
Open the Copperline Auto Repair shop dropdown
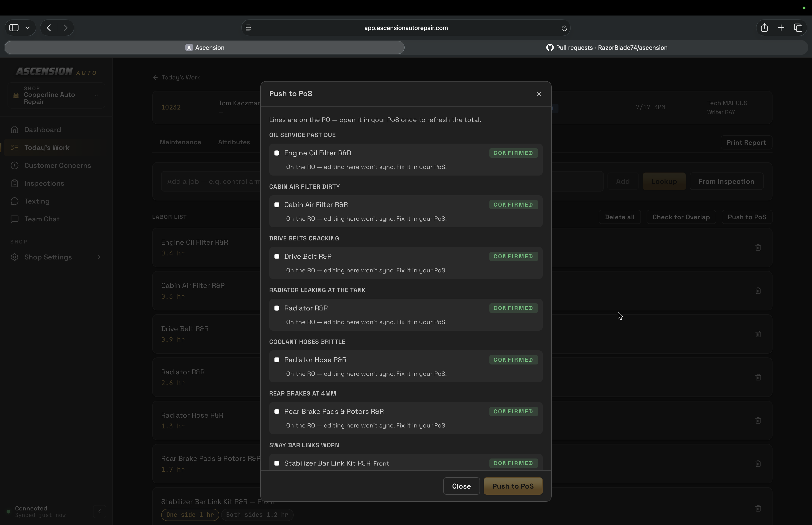[56, 95]
